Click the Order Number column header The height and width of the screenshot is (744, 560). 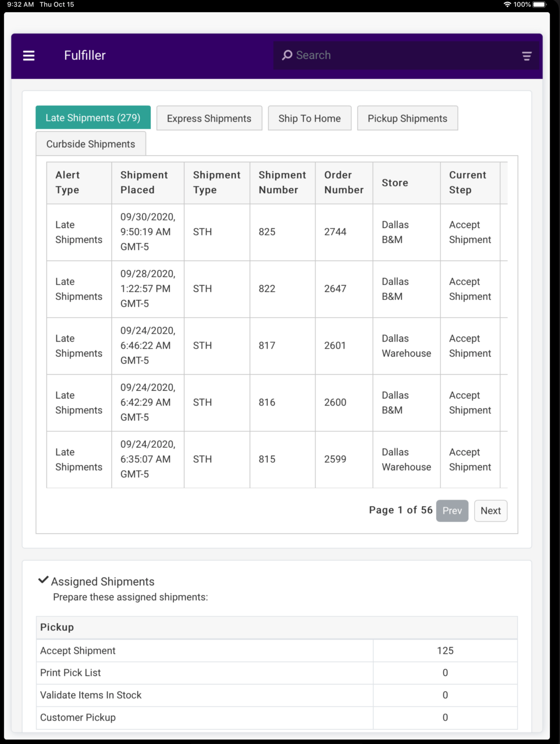click(344, 182)
